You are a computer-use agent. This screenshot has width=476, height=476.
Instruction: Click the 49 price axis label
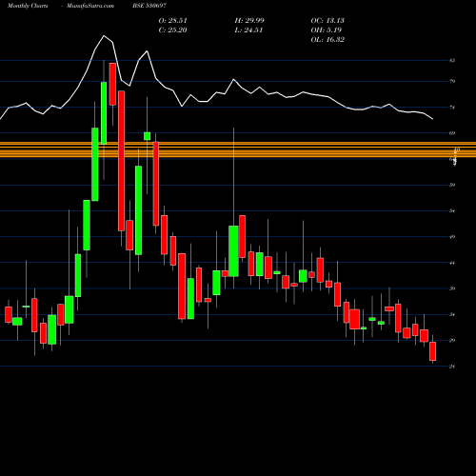452,237
